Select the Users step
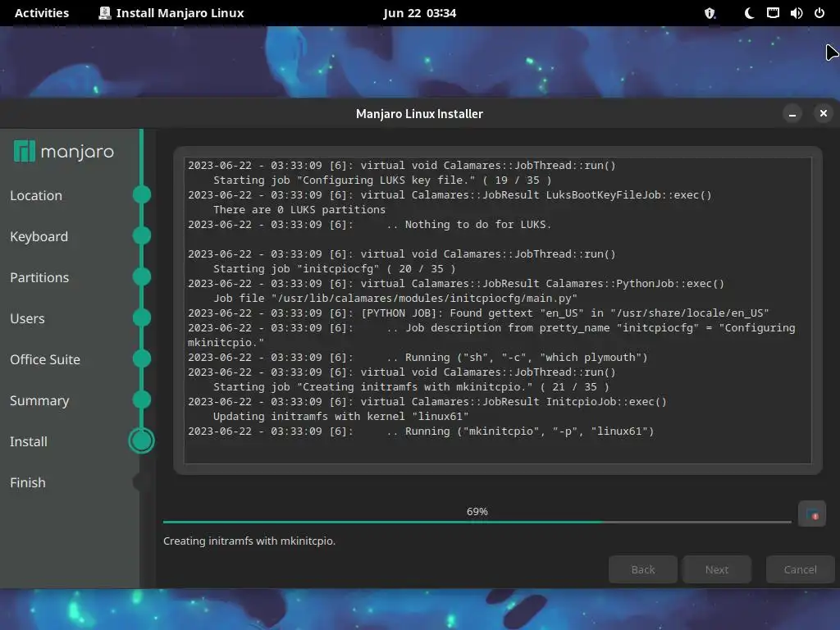Image resolution: width=840 pixels, height=630 pixels. point(27,319)
